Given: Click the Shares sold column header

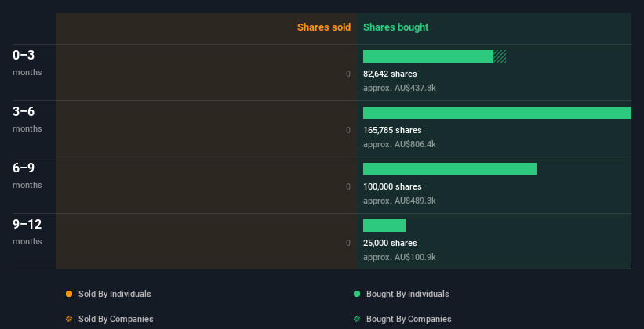Looking at the screenshot, I should coord(324,27).
